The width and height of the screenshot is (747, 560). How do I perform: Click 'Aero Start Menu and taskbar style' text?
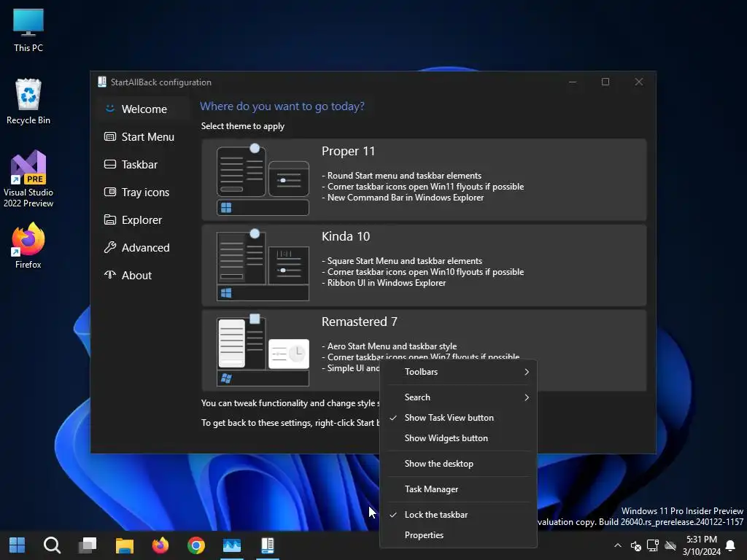click(392, 346)
